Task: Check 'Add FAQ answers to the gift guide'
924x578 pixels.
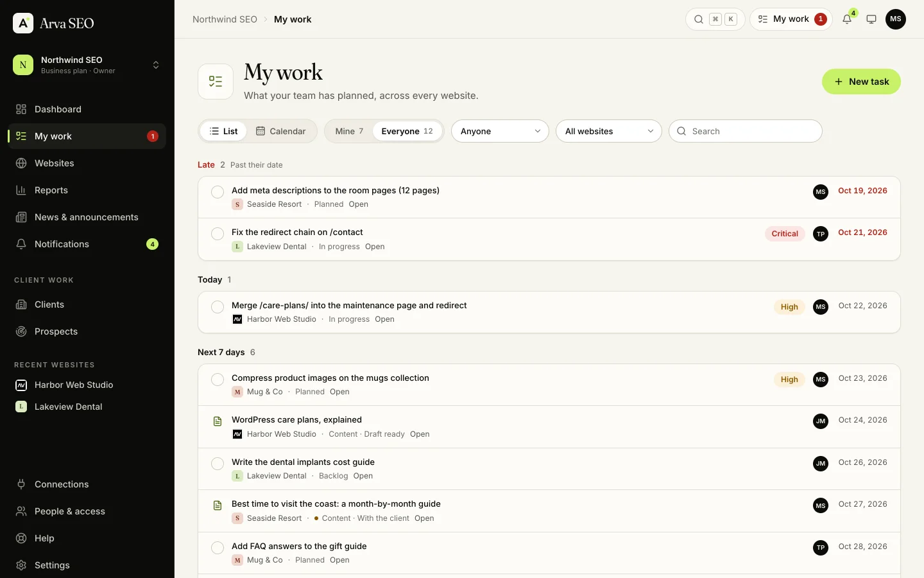Action: 218,548
